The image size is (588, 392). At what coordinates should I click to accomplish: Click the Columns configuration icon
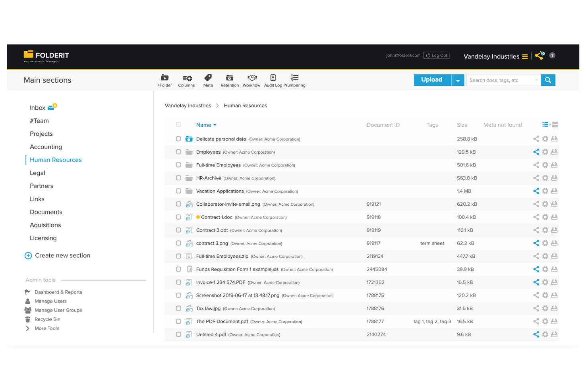[x=186, y=81]
